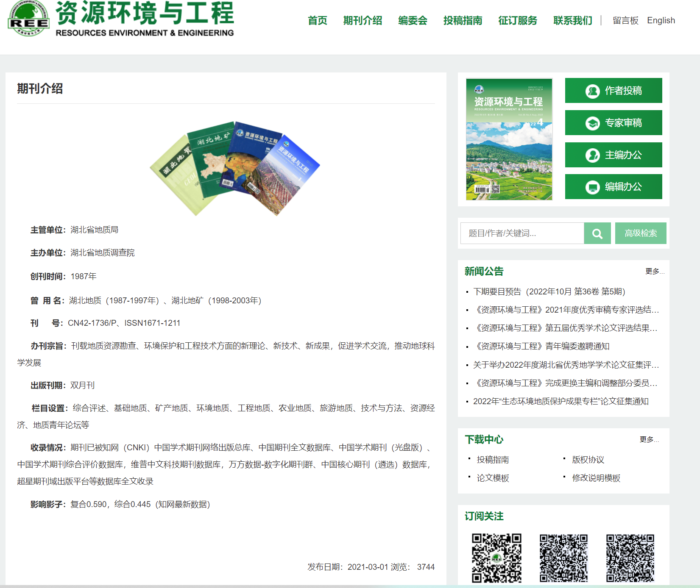The image size is (700, 588).
Task: Expand 更多 in the 新闻公告 section
Action: point(654,272)
